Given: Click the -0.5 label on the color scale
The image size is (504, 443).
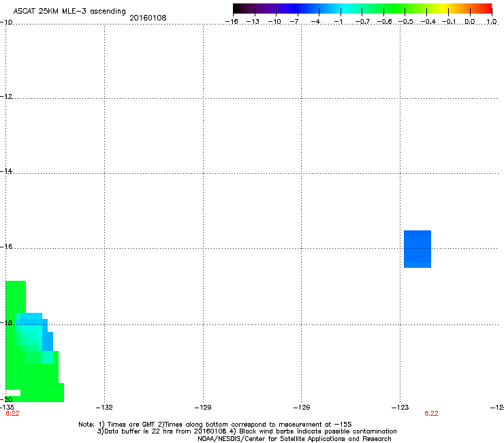Looking at the screenshot, I should coord(405,22).
